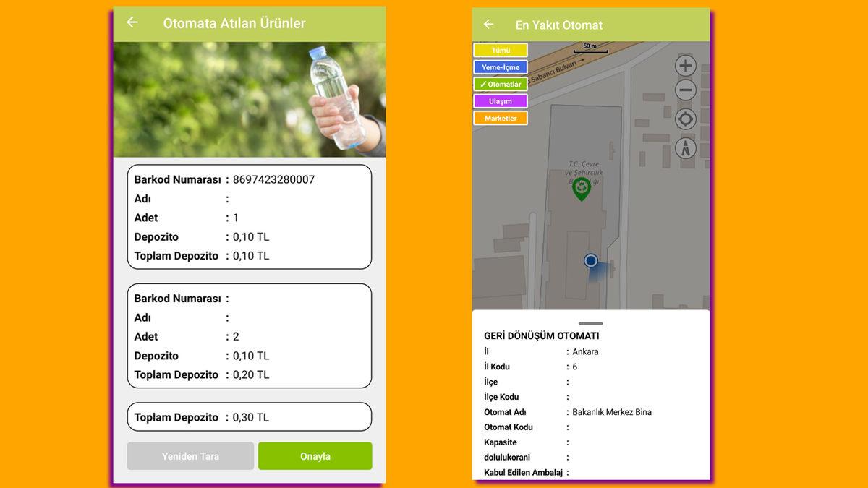The image size is (868, 488).
Task: Open first product card with barcode 8697423280007
Action: [250, 217]
